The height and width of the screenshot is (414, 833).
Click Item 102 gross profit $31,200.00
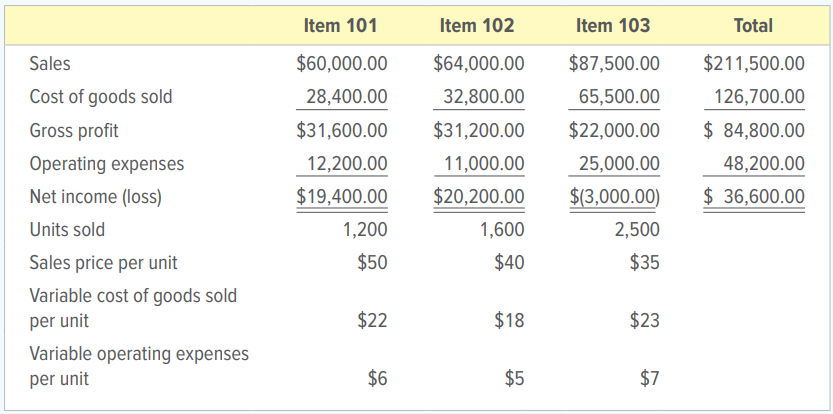coord(479,130)
